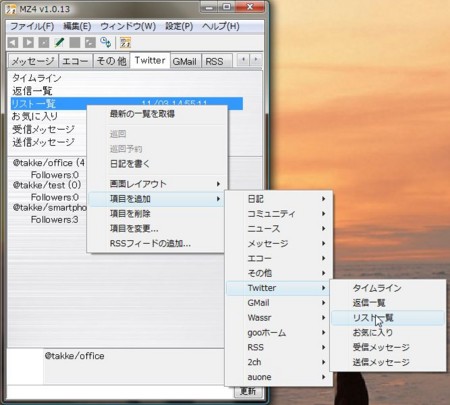Switch to the GMail tab
This screenshot has width=450, height=405.
click(x=185, y=62)
